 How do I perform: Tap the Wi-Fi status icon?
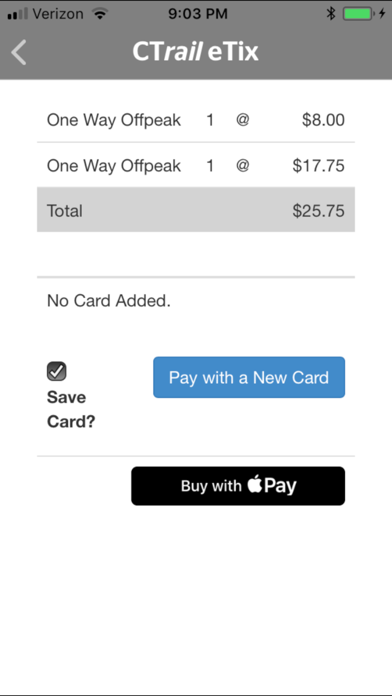tap(100, 14)
